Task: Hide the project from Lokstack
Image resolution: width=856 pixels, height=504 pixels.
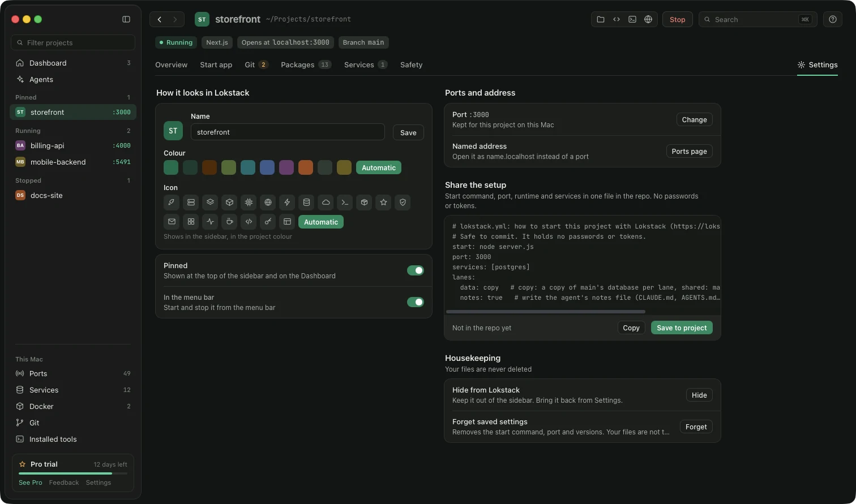Action: point(699,395)
